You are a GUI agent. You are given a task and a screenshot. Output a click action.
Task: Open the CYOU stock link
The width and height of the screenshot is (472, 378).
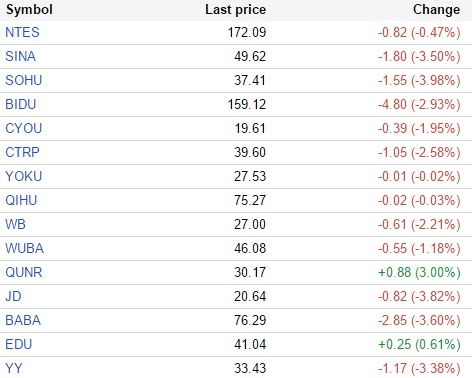24,128
